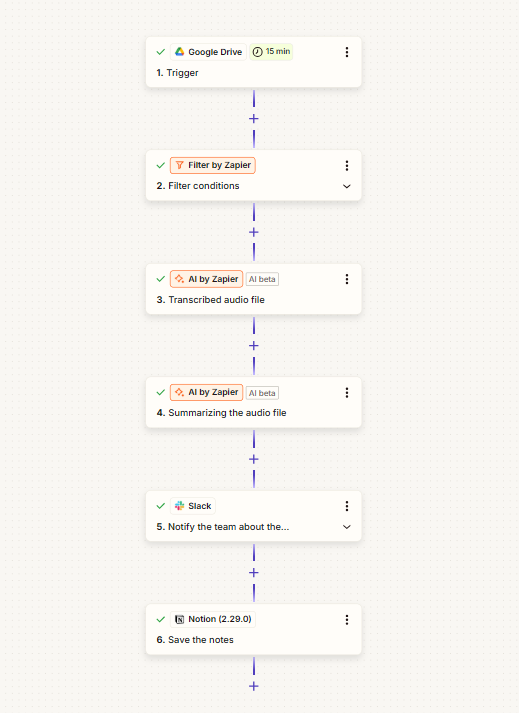
Task: Open three-dot menu on Notion step
Action: (x=347, y=620)
